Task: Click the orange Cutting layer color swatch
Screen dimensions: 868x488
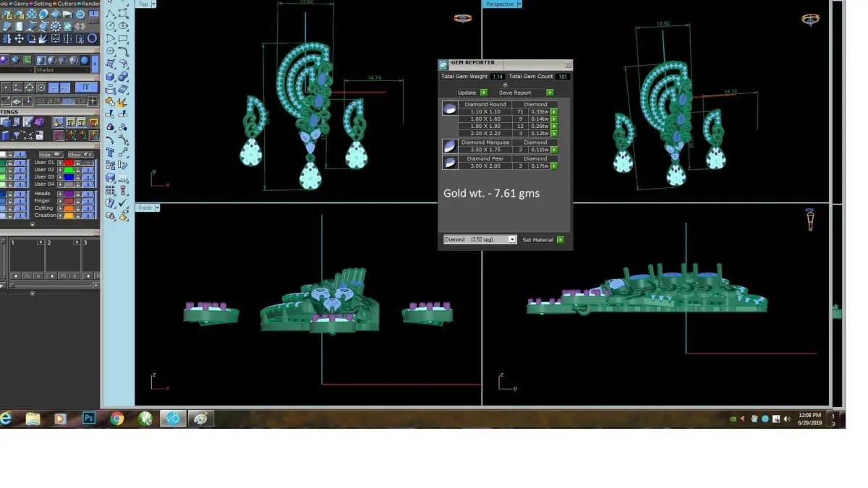Action: pos(69,208)
